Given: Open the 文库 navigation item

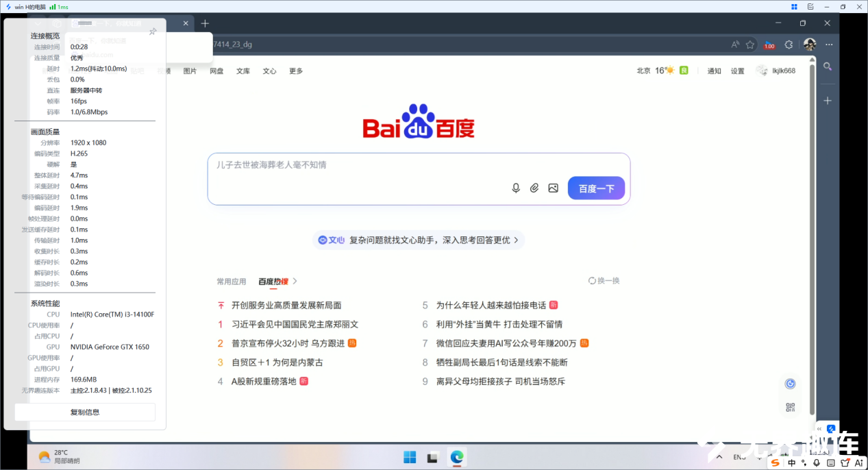Looking at the screenshot, I should (x=243, y=71).
